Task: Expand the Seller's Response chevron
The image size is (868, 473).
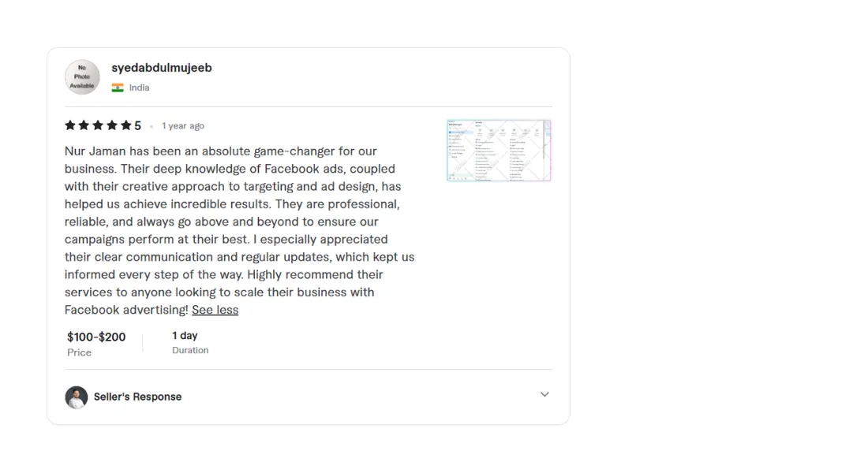Action: 544,395
